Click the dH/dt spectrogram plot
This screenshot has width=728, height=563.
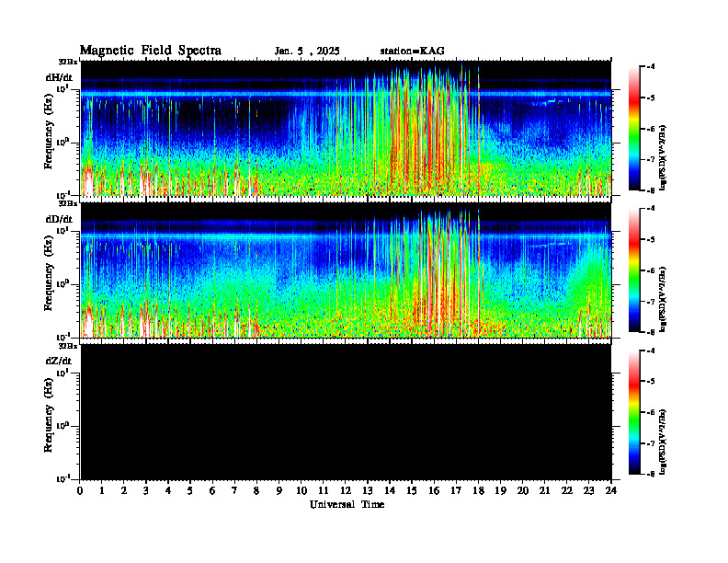click(346, 128)
